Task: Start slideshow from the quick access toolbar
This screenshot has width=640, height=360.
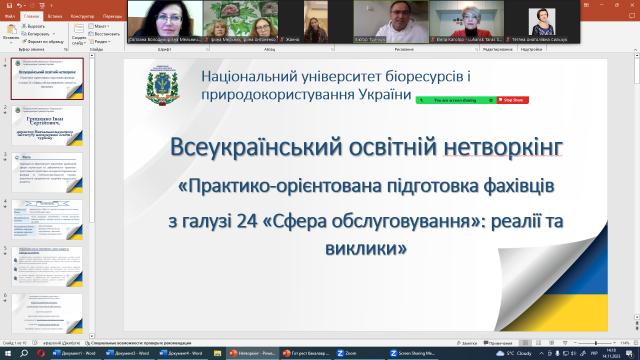Action: point(42,6)
